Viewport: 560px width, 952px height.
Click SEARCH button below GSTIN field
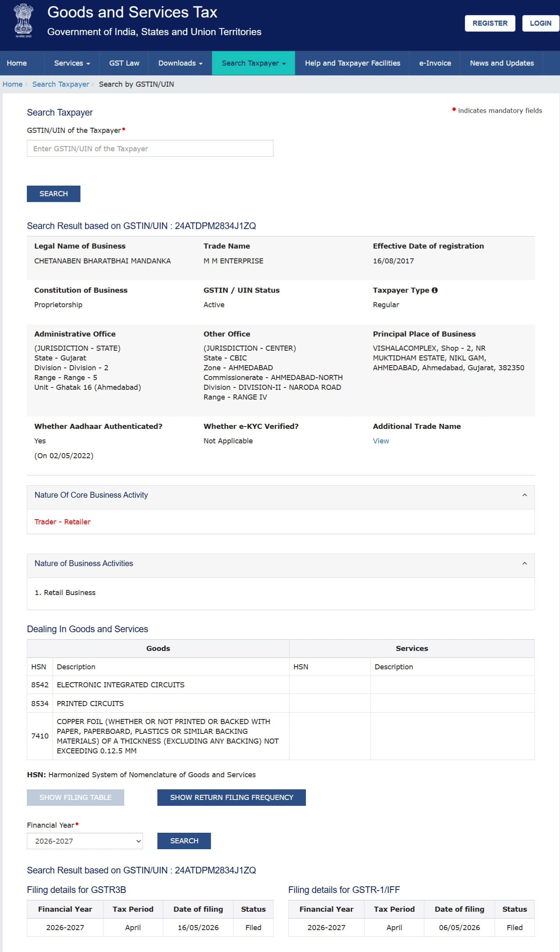tap(54, 194)
